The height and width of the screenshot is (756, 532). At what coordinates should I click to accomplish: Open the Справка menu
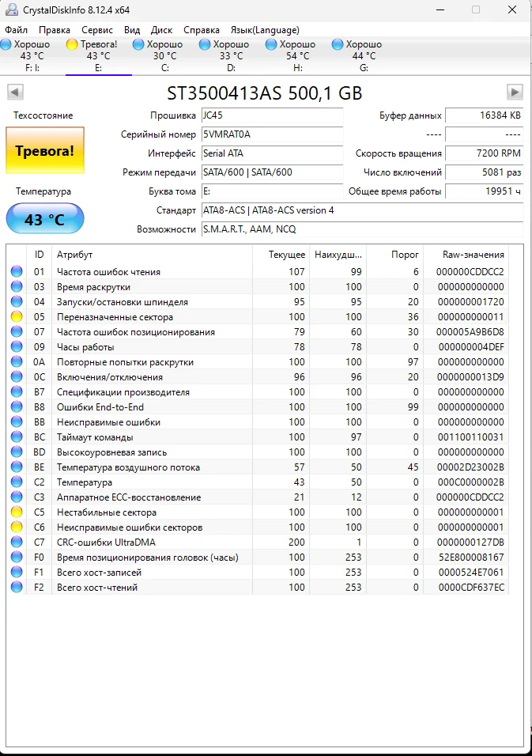tap(202, 30)
